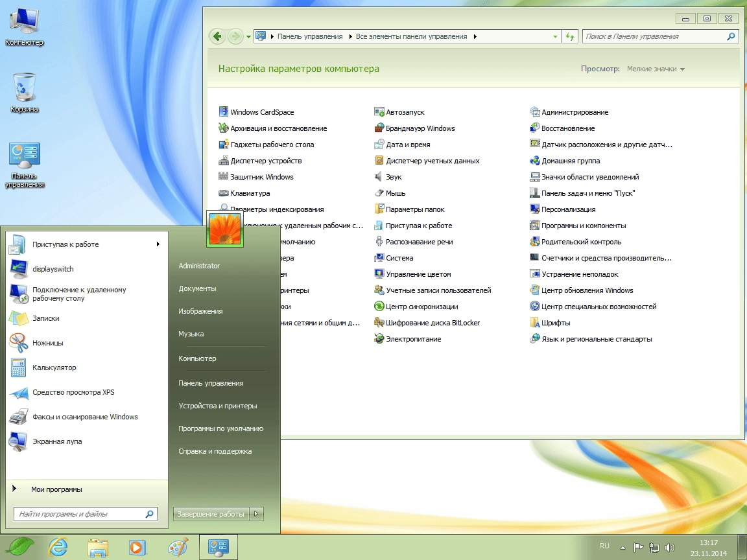Open Программы и компоненты link

tap(584, 226)
